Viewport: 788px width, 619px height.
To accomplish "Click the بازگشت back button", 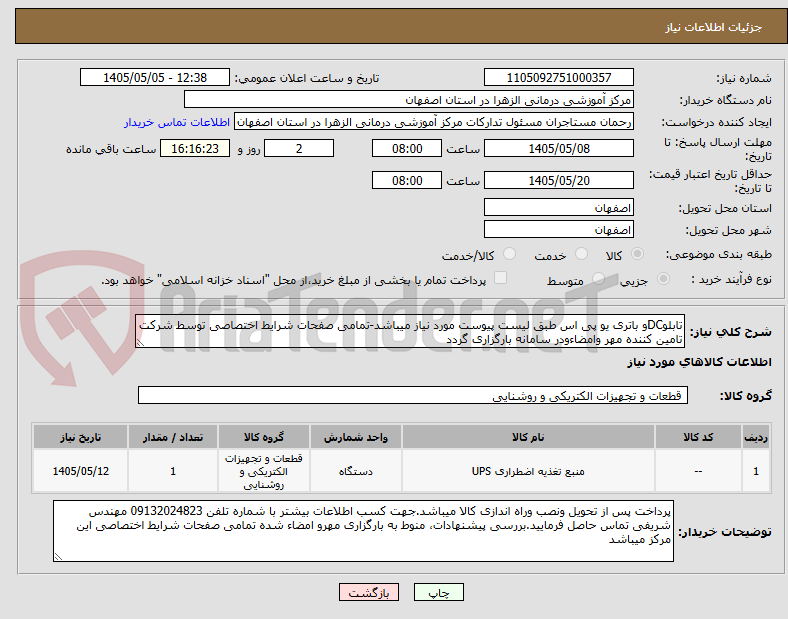I will click(x=369, y=593).
